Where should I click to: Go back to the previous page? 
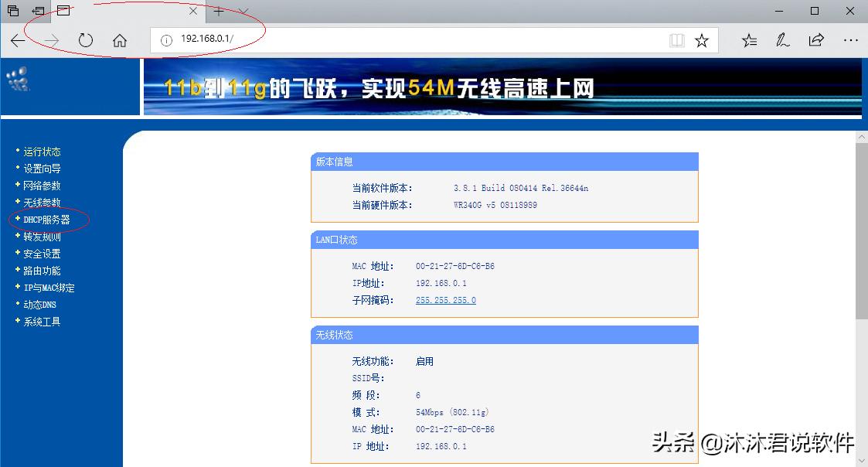[x=17, y=39]
